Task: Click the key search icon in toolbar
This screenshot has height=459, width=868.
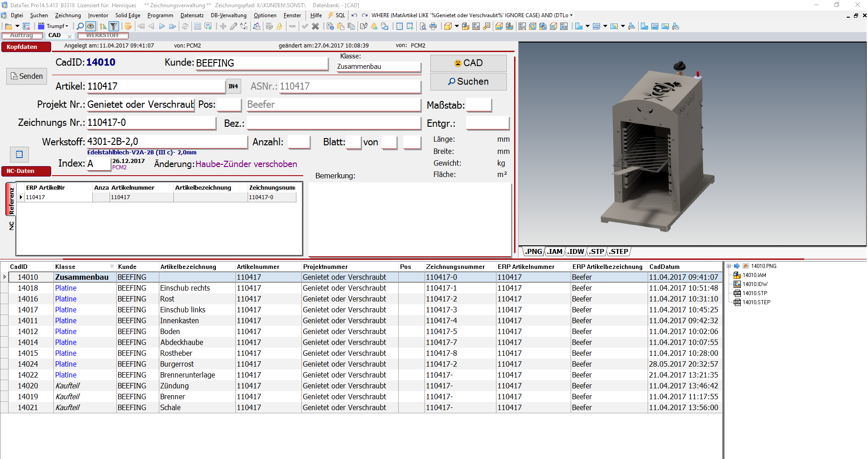Action: (486, 26)
